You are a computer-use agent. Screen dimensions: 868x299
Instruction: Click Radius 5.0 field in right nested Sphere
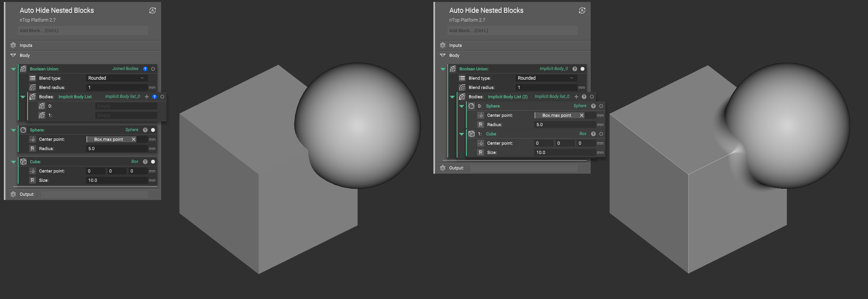pos(565,125)
